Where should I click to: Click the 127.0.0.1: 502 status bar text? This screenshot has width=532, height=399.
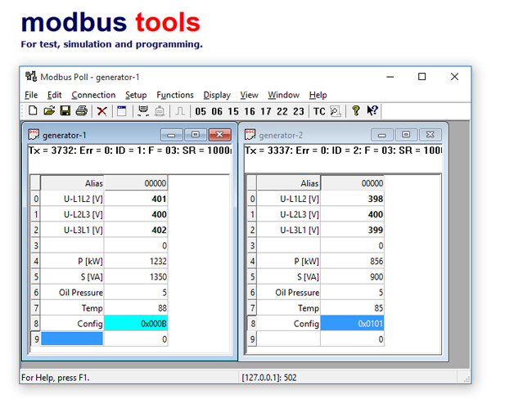(x=268, y=377)
